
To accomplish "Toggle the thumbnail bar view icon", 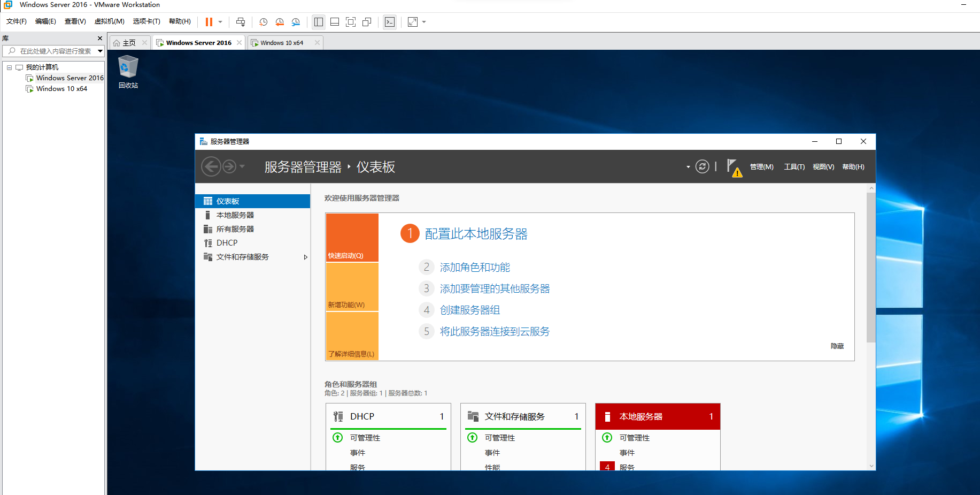I will pos(335,22).
